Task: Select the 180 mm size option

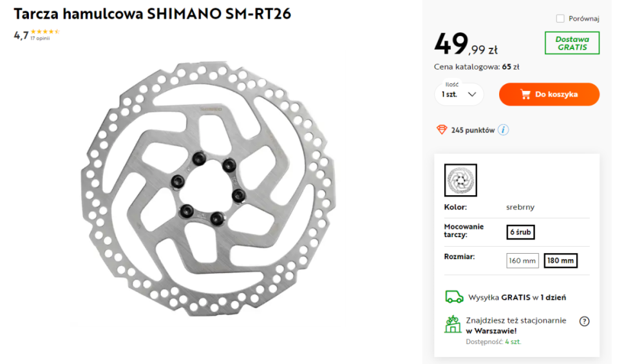Action: [560, 261]
